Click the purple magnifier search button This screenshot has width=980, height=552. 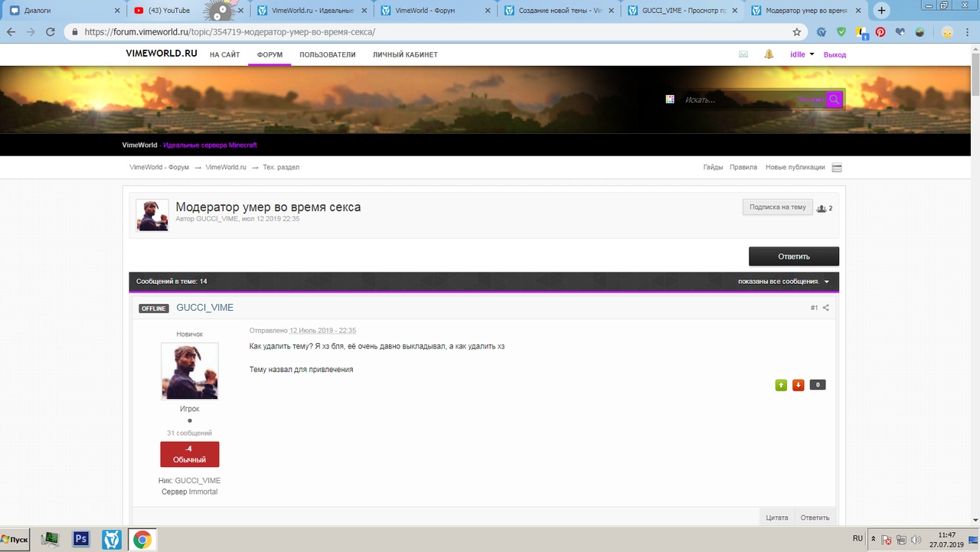pyautogui.click(x=834, y=100)
